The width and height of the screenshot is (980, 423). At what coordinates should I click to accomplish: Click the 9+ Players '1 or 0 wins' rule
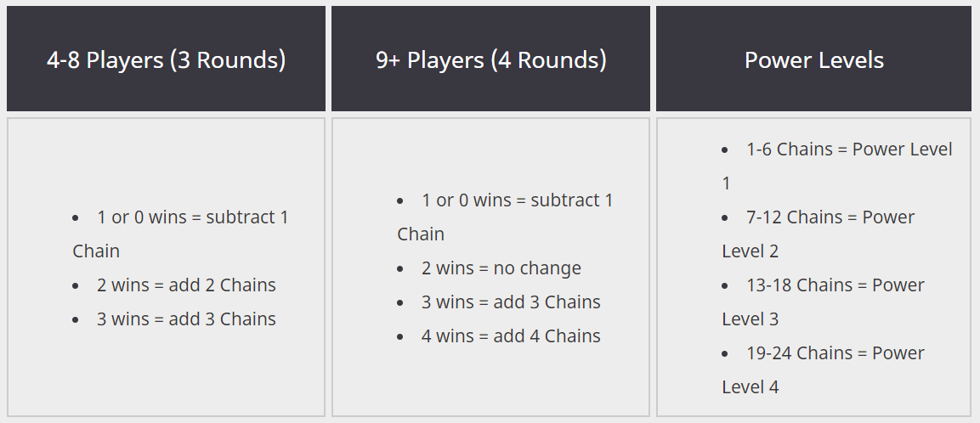click(506, 217)
